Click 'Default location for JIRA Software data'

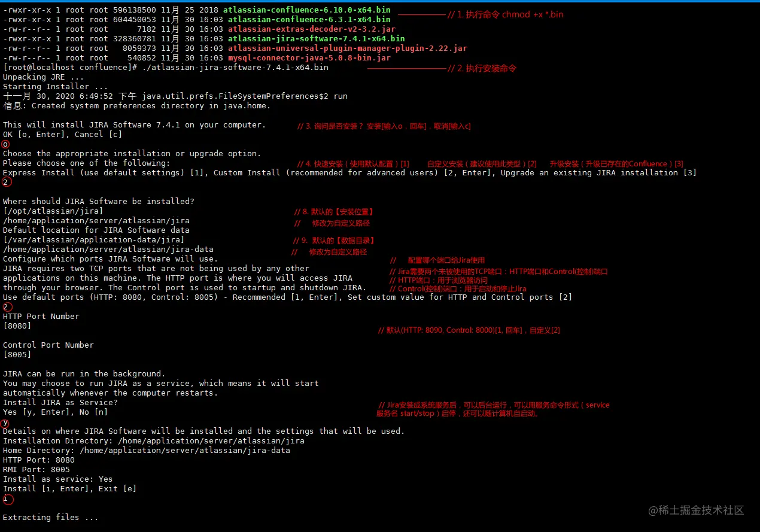click(96, 230)
